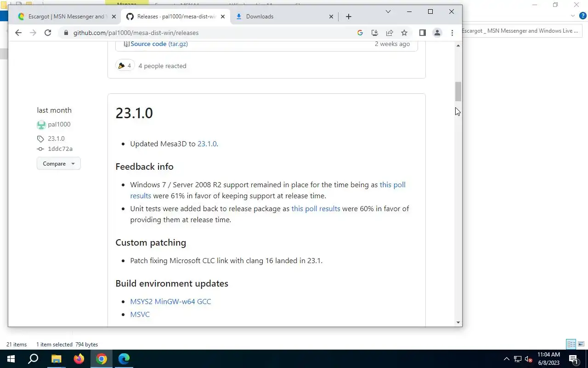Open Chrome profile avatar
The height and width of the screenshot is (368, 588).
click(x=437, y=33)
